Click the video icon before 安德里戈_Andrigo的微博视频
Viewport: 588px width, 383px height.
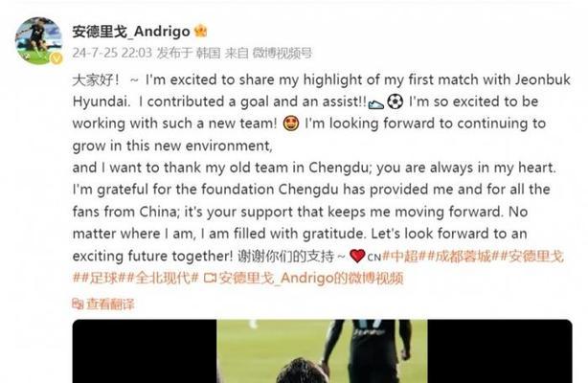click(x=210, y=278)
